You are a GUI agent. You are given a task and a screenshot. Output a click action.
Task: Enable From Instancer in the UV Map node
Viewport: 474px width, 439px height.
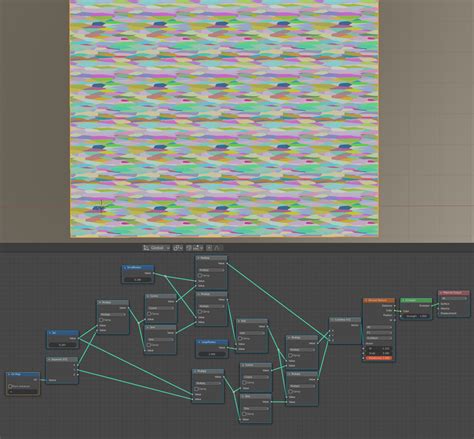click(x=10, y=386)
